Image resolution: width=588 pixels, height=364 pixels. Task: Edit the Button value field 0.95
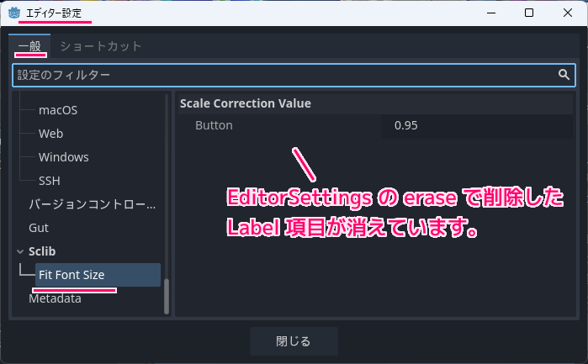pos(477,125)
